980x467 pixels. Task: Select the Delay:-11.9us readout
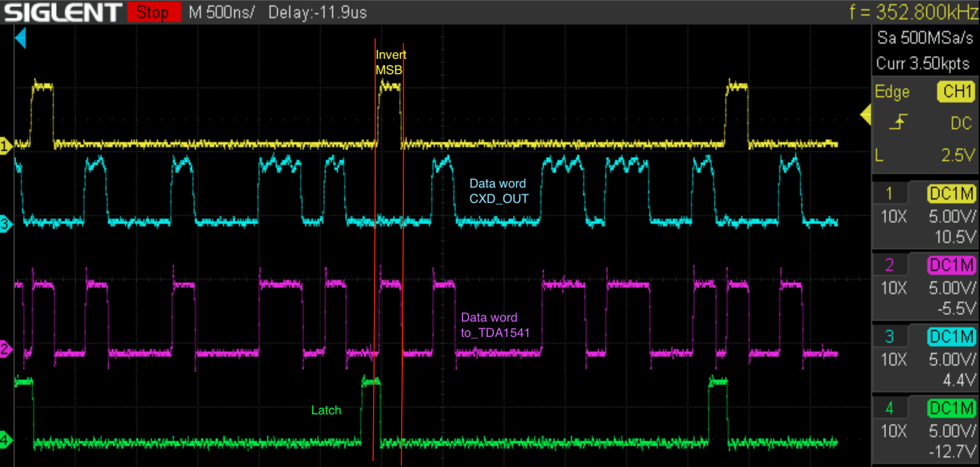[x=317, y=12]
